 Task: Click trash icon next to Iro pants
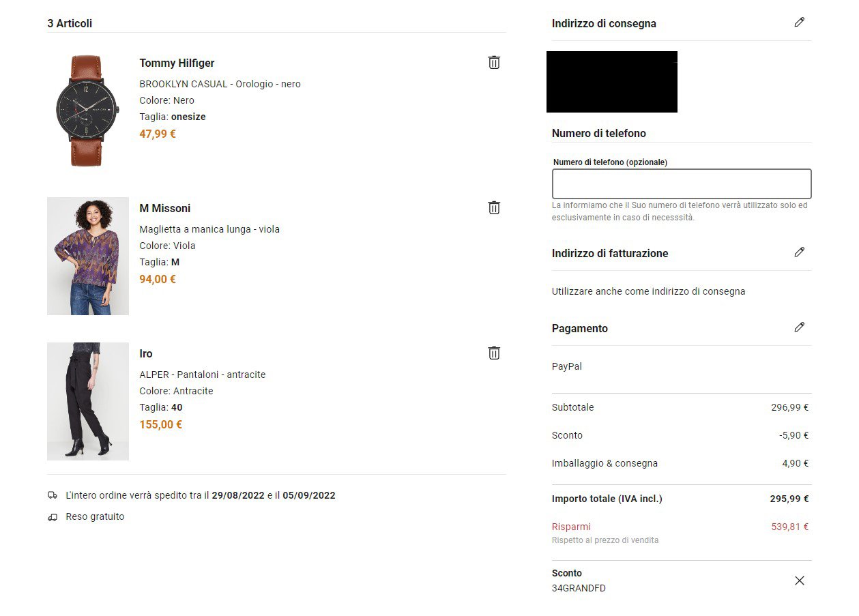494,353
